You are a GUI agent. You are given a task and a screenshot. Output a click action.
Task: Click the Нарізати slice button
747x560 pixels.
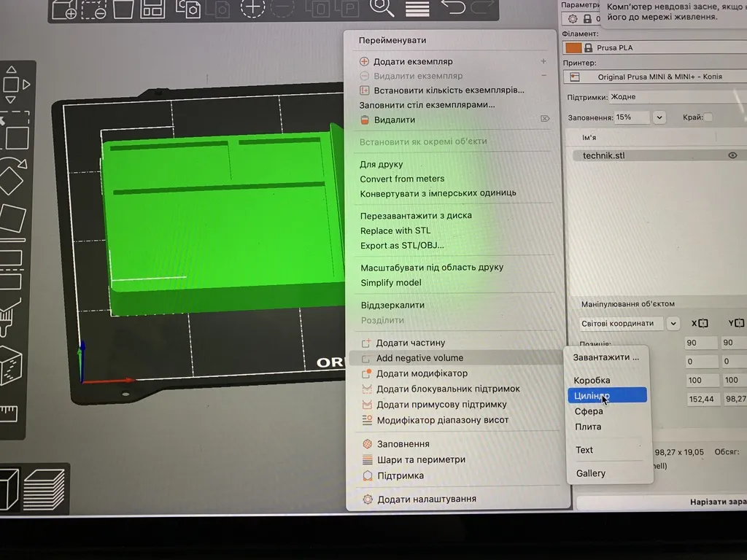pyautogui.click(x=662, y=502)
